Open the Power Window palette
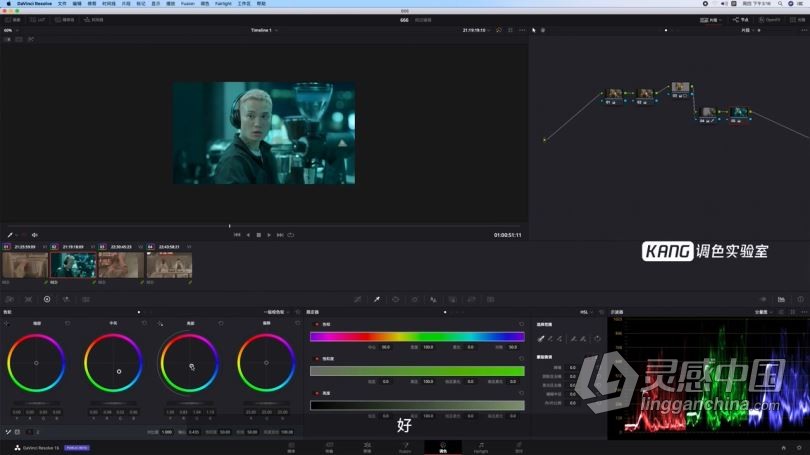This screenshot has height=455, width=810. (x=396, y=300)
